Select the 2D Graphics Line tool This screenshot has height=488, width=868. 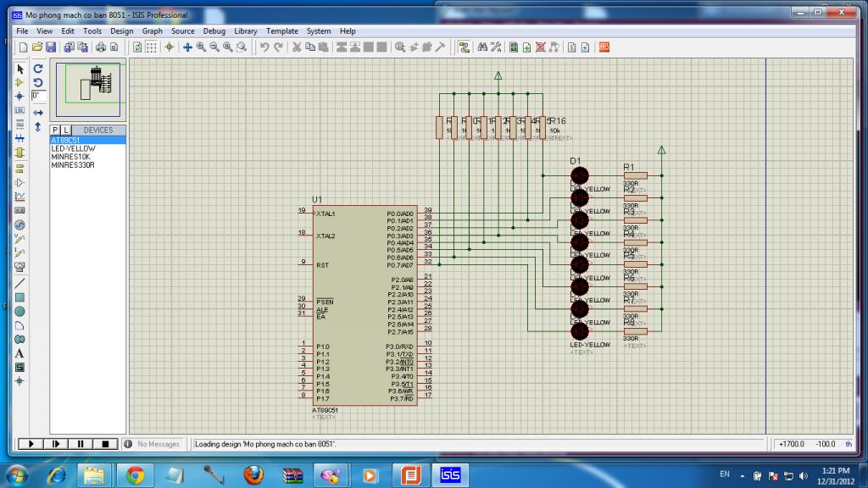click(x=19, y=282)
